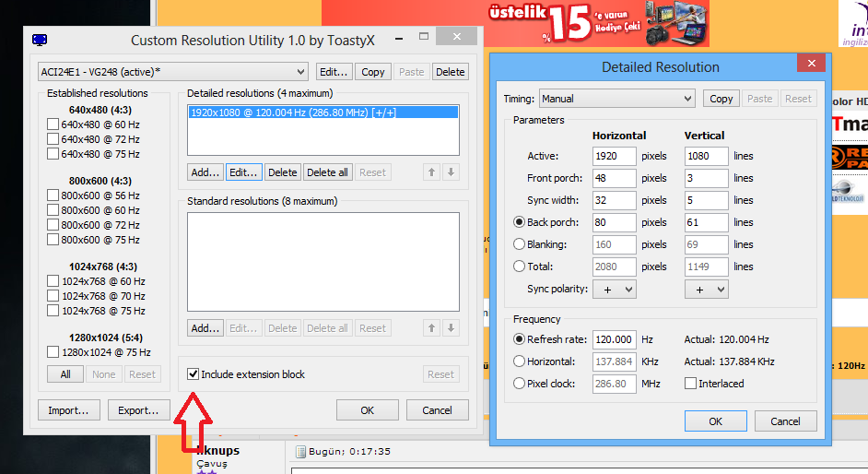Toggle the Interlaced checkbox
Image resolution: width=868 pixels, height=474 pixels.
[x=691, y=384]
